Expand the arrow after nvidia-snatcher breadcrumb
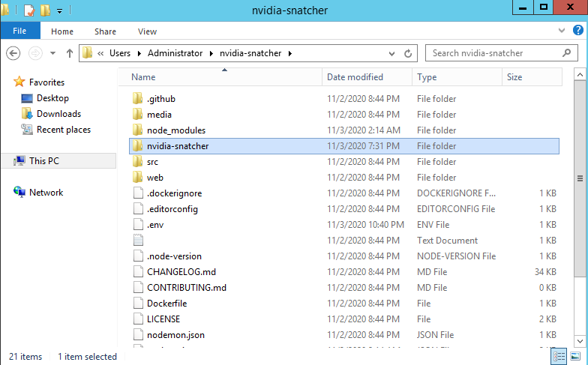Image resolution: width=588 pixels, height=365 pixels. click(x=289, y=54)
